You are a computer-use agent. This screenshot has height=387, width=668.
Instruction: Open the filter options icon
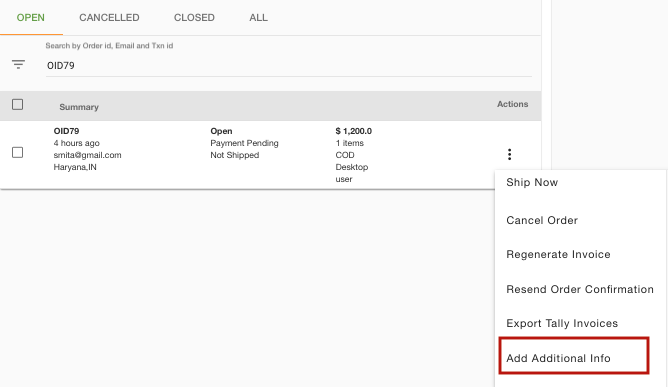point(18,64)
